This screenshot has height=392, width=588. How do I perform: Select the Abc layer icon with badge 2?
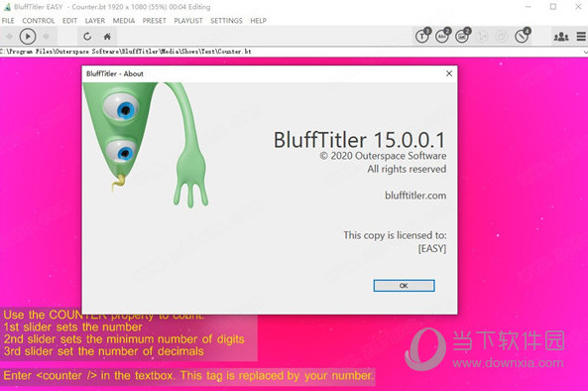pyautogui.click(x=443, y=36)
